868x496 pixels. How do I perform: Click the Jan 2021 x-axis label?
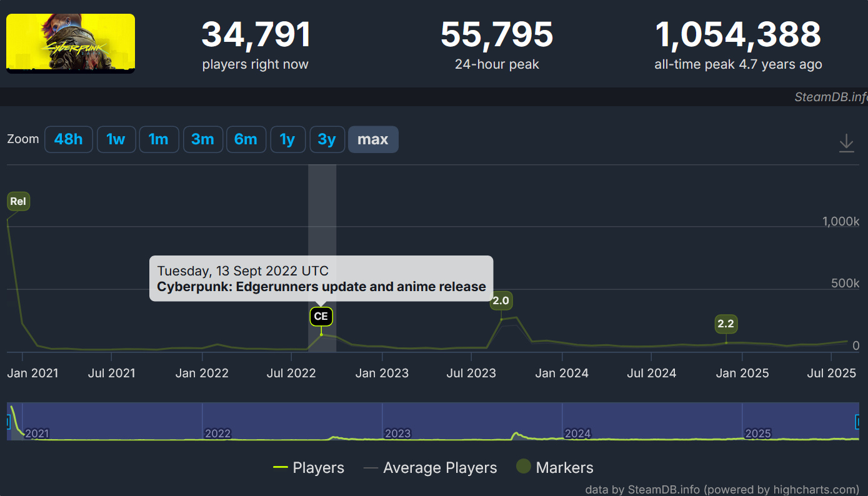pyautogui.click(x=32, y=374)
